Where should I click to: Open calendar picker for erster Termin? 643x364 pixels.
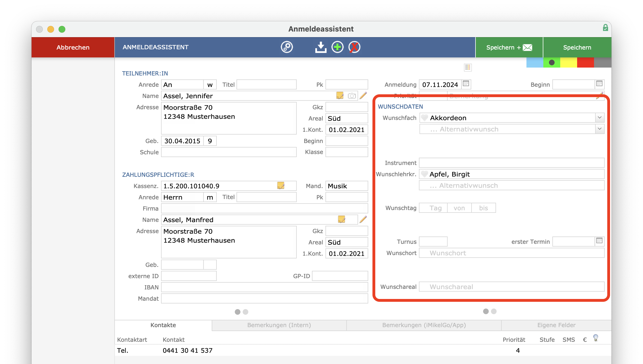[x=599, y=241]
